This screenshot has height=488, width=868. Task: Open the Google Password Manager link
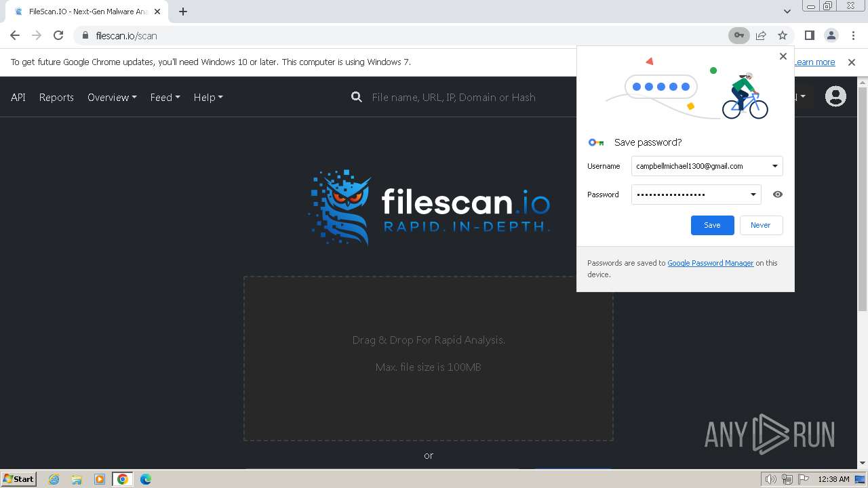(711, 263)
